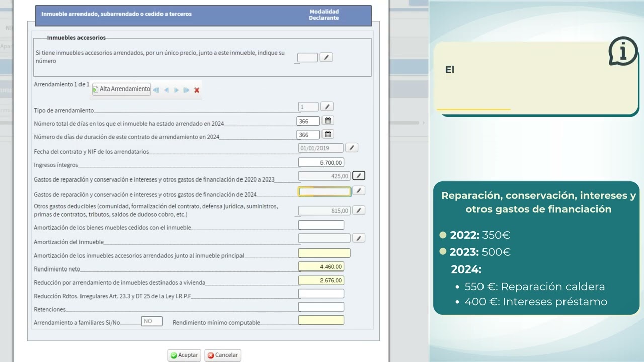This screenshot has width=644, height=362.
Task: Edit gastos de reparación 2020 a 2023 pencil
Action: pos(359,176)
